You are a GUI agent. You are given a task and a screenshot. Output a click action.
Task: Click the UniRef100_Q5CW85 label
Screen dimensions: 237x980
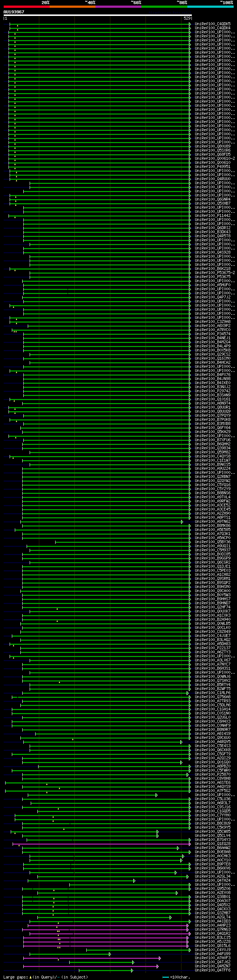pyautogui.click(x=213, y=831)
